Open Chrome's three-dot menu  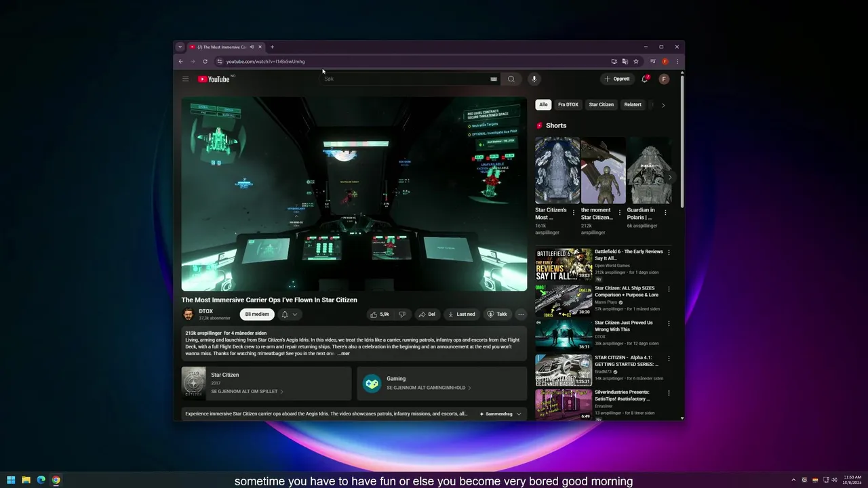click(677, 62)
